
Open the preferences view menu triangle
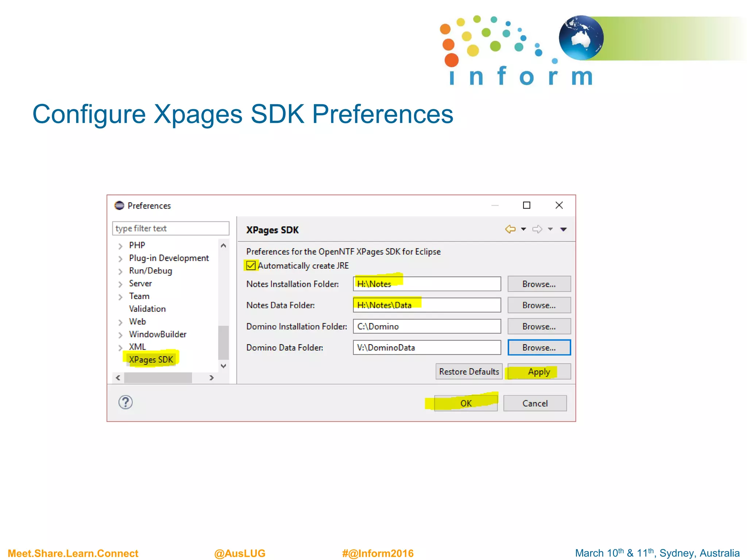coord(564,229)
